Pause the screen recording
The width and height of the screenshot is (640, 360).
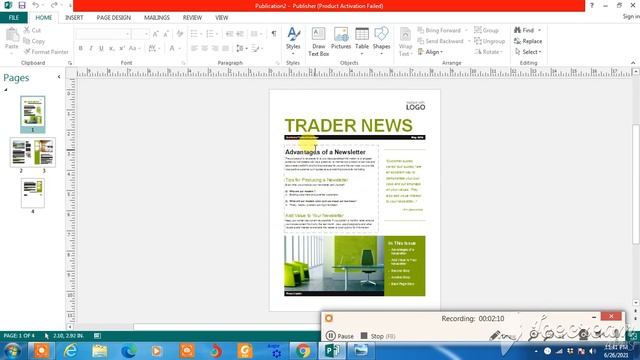tap(340, 336)
